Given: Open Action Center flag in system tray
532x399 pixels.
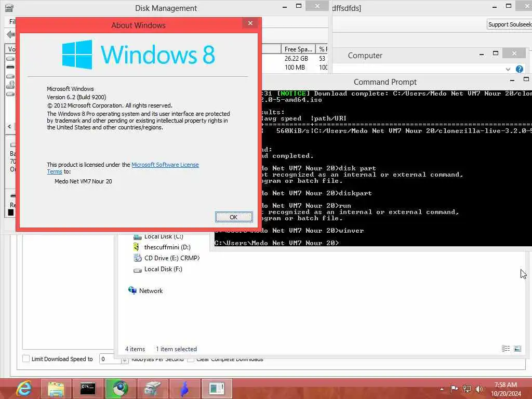Looking at the screenshot, I should point(454,389).
